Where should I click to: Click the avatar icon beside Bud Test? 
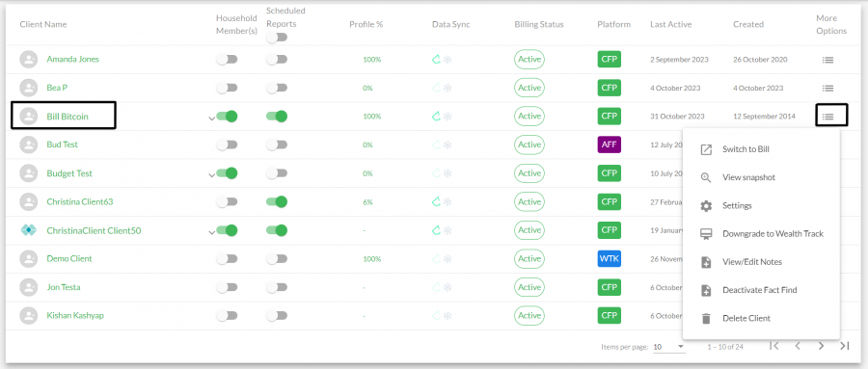pyautogui.click(x=29, y=145)
